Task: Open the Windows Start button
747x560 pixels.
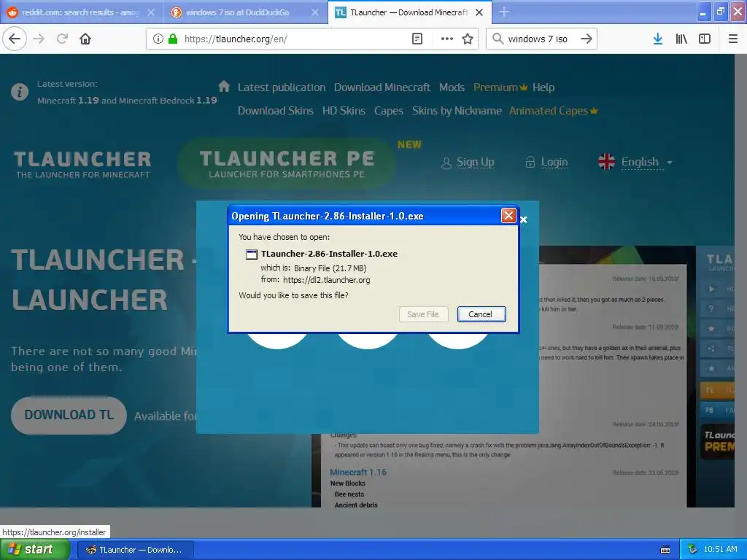Action: tap(35, 550)
